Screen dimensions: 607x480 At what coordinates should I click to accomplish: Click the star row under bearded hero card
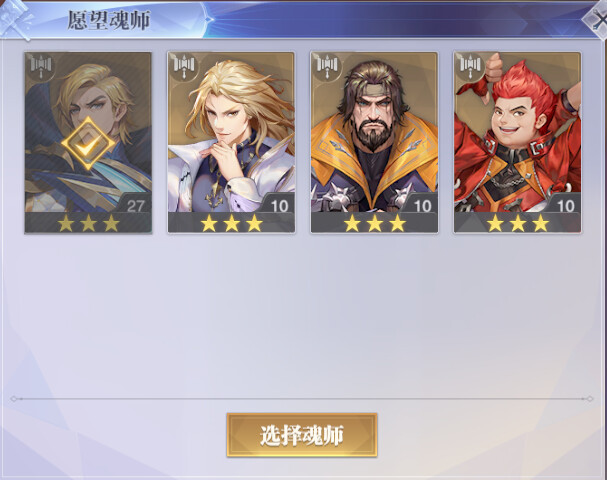coord(375,223)
